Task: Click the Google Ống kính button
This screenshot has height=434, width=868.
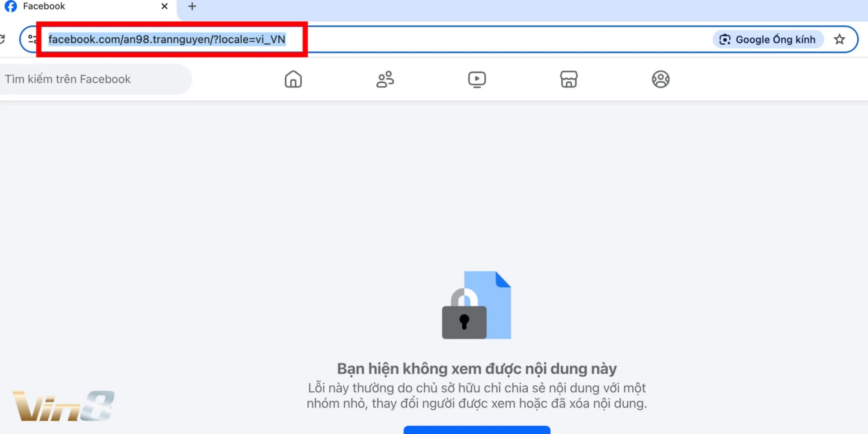Action: (768, 39)
